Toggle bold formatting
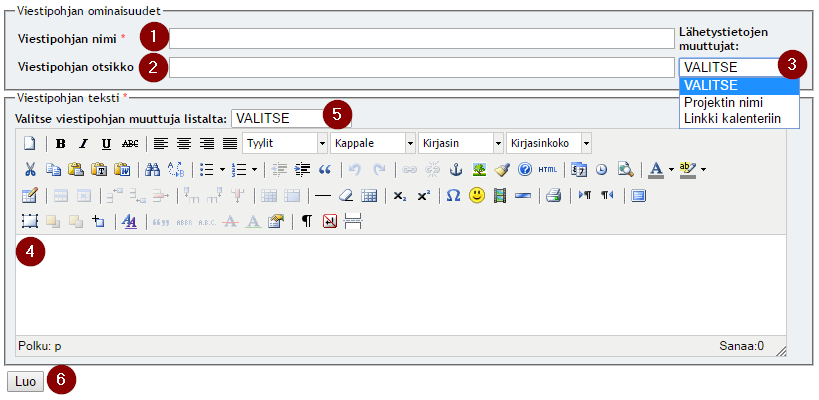The height and width of the screenshot is (400, 819). pyautogui.click(x=61, y=143)
